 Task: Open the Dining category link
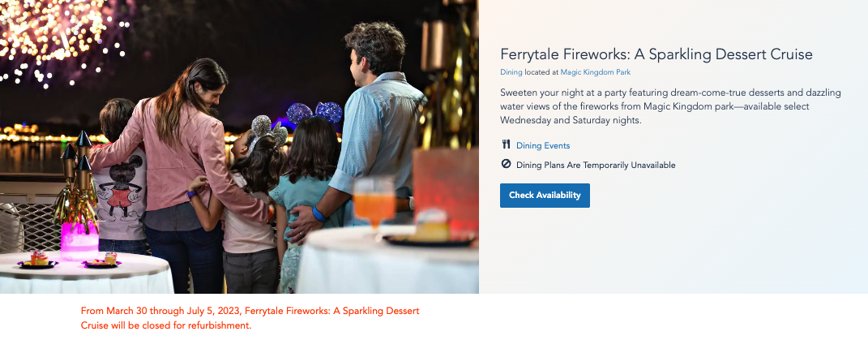click(511, 72)
